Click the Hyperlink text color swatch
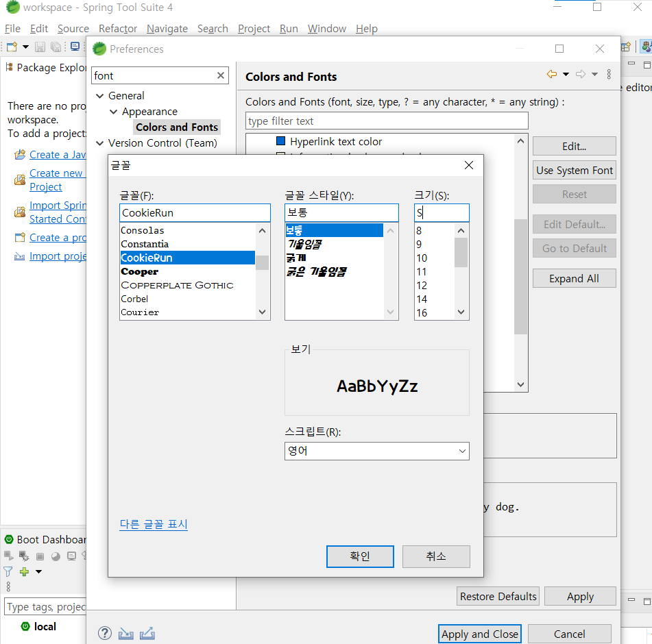The image size is (652, 644). point(280,141)
